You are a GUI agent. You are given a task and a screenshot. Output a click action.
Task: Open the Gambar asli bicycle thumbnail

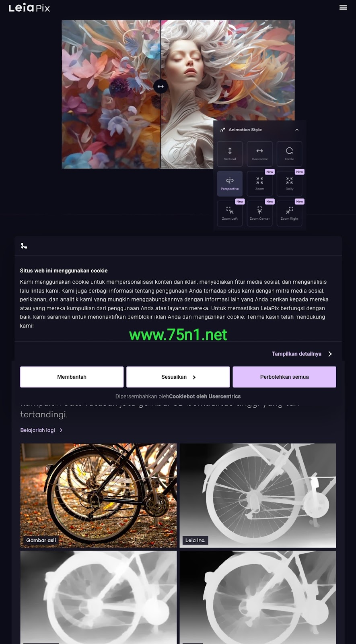(99, 495)
